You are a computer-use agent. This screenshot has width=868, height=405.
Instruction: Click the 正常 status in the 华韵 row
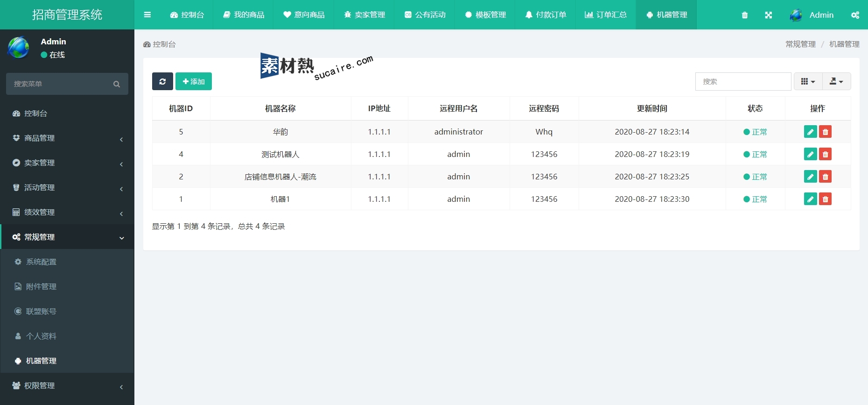(755, 132)
